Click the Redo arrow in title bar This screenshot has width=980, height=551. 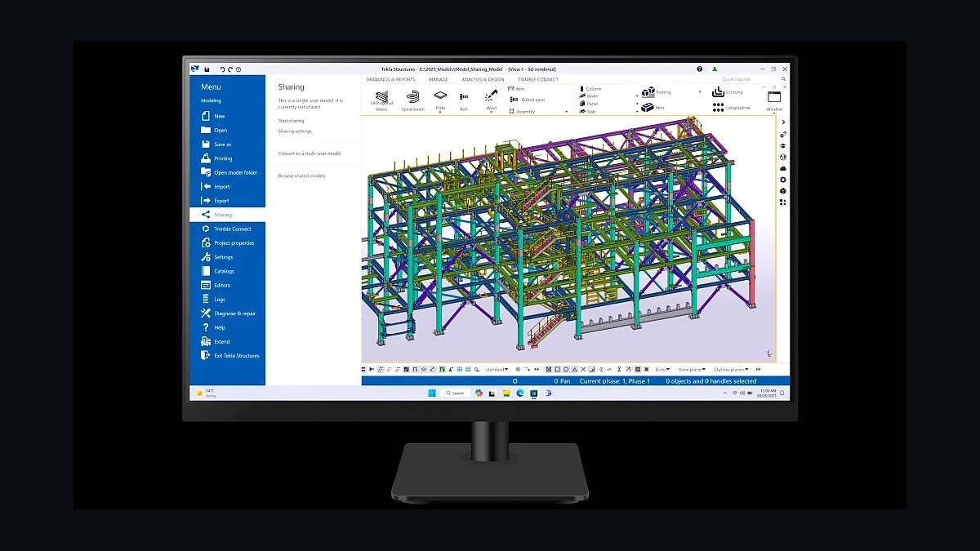[230, 69]
